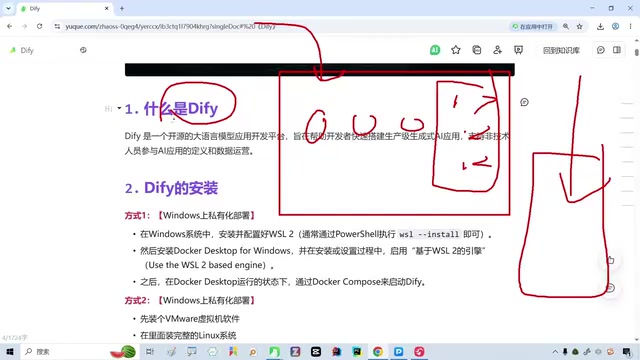Screen dimensions: 640x360
Task: Open the Chrome three-dot menu
Action: (630, 26)
